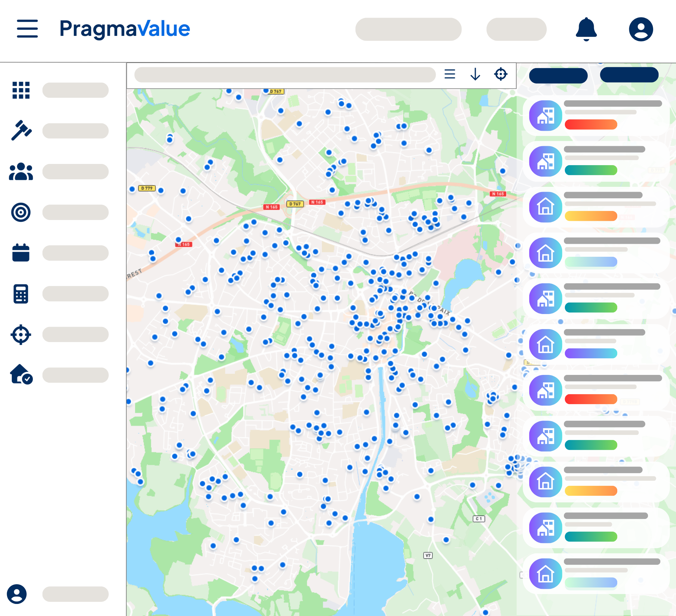
Task: Click the map search input field
Action: coord(285,75)
